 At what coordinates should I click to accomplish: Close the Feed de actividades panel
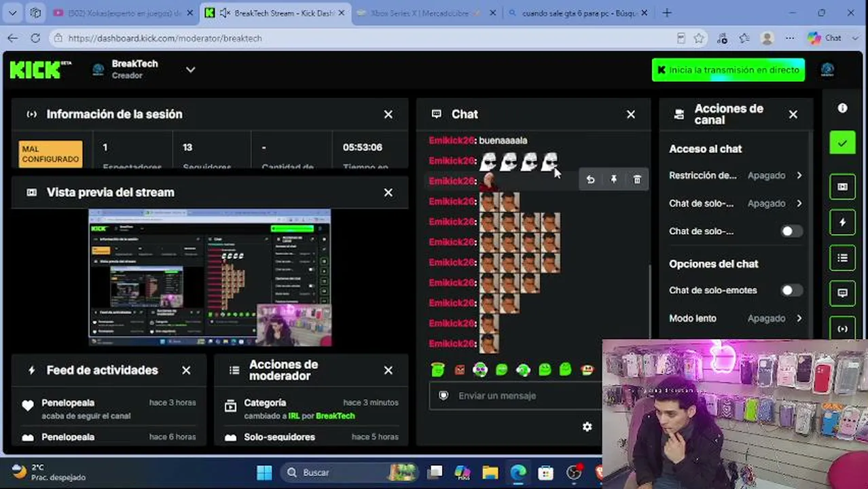[x=186, y=370]
